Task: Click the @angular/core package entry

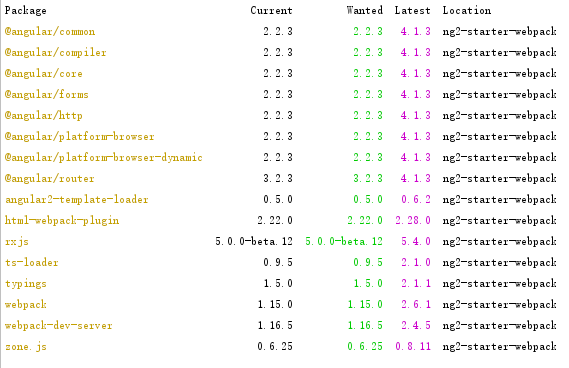Action: (x=44, y=74)
